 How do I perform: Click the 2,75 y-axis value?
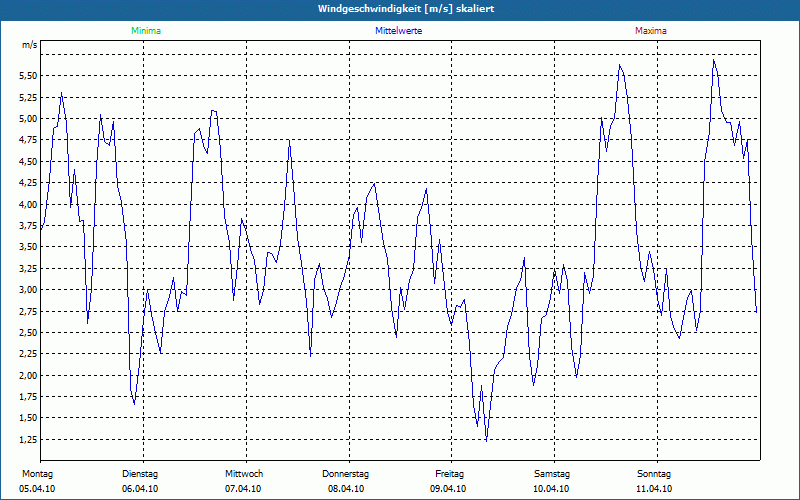(29, 311)
